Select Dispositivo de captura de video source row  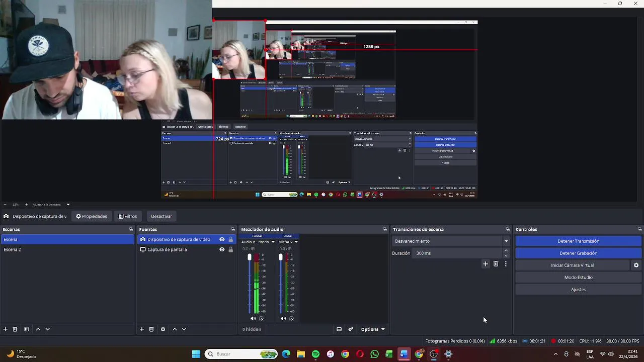(x=187, y=239)
